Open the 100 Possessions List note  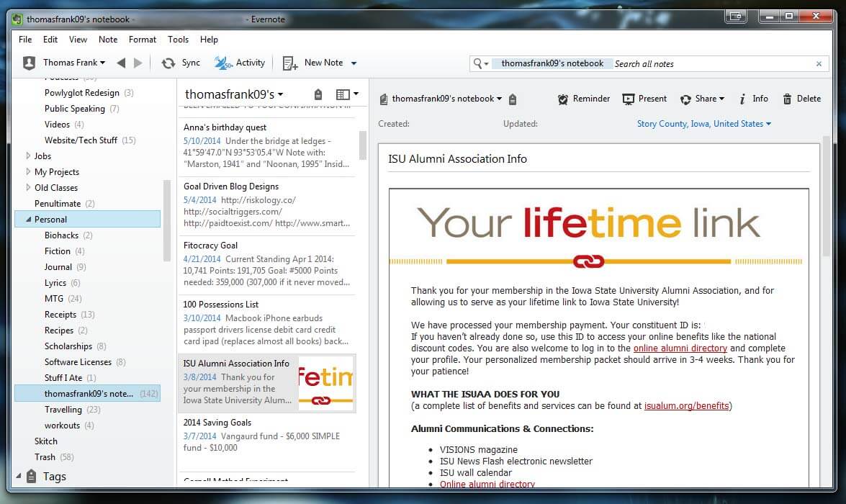pyautogui.click(x=267, y=323)
